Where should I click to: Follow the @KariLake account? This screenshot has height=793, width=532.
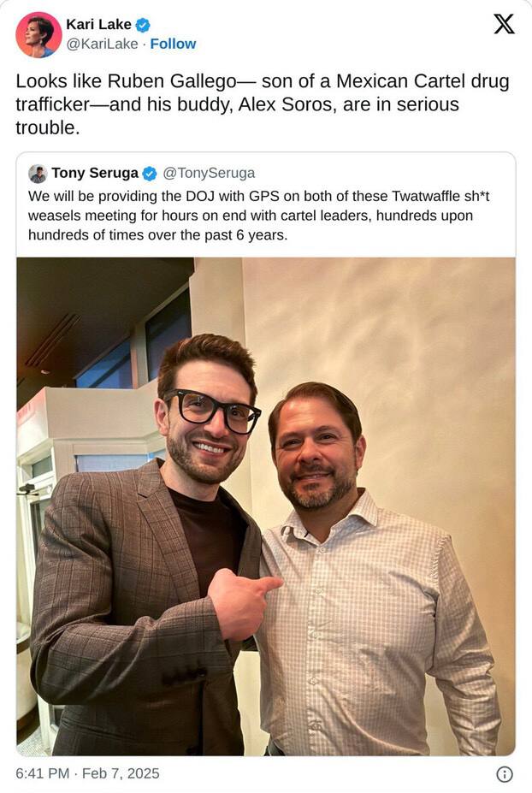click(173, 44)
